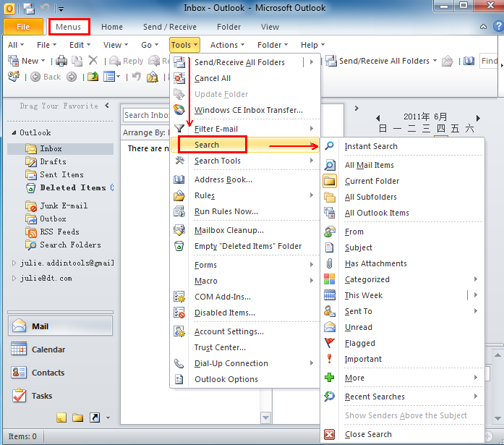Open the Edit dropdown menu
The image size is (504, 445).
80,45
